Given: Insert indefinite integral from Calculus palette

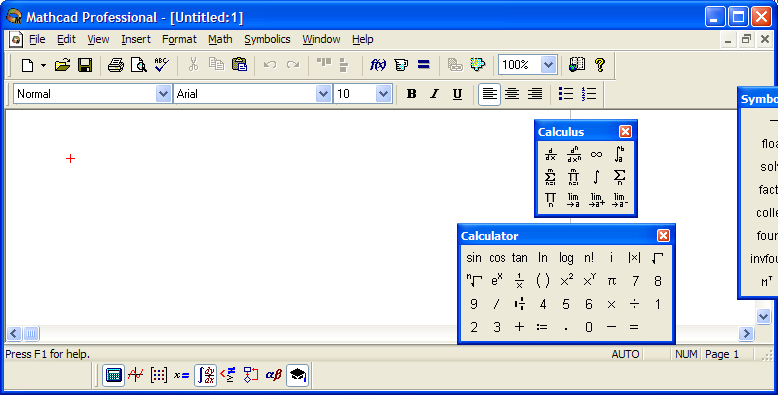Looking at the screenshot, I should pos(596,177).
